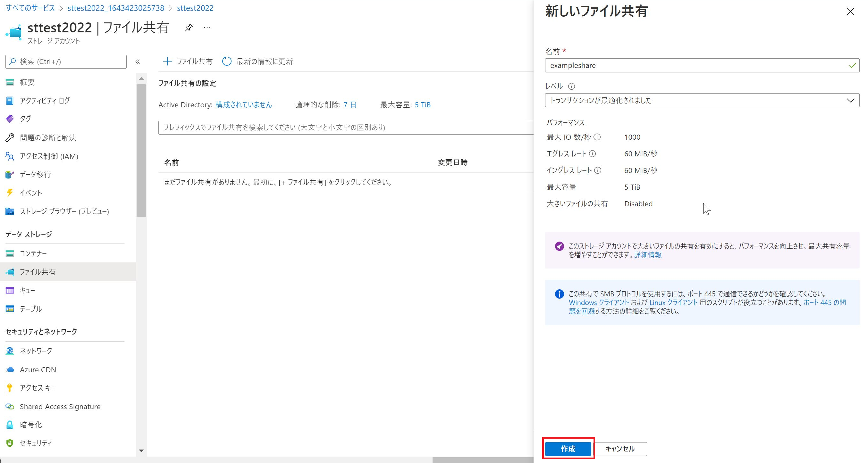This screenshot has height=463, width=868.
Task: Click the 名前 input containing exampleshare
Action: click(x=697, y=65)
